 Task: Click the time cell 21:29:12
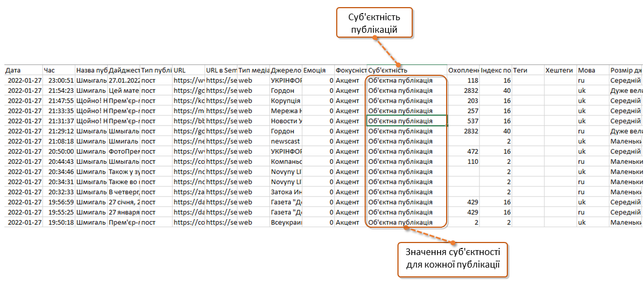(58, 131)
